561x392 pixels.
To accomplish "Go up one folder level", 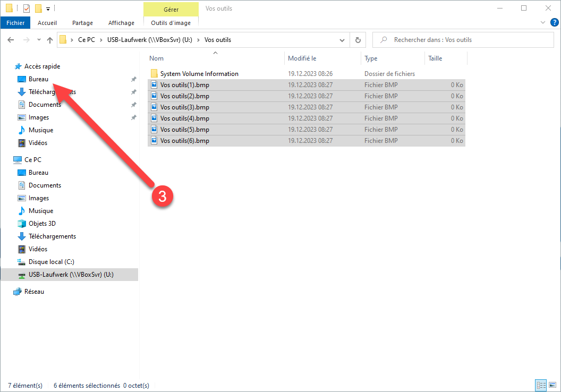I will click(50, 40).
